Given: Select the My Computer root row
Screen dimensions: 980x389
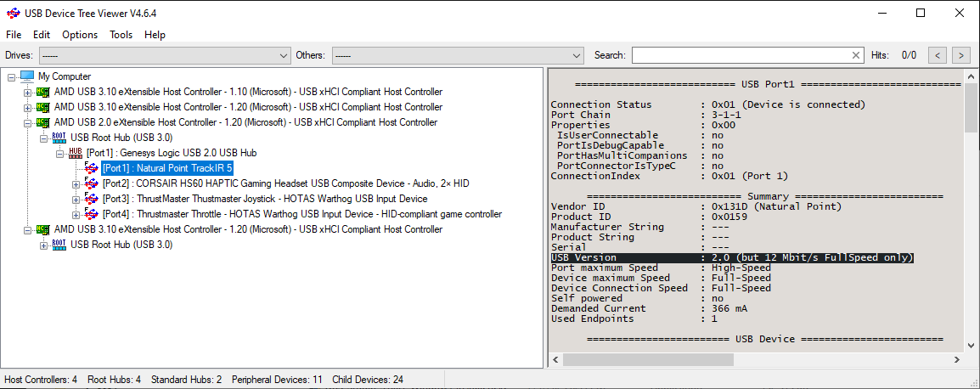Looking at the screenshot, I should pos(65,76).
